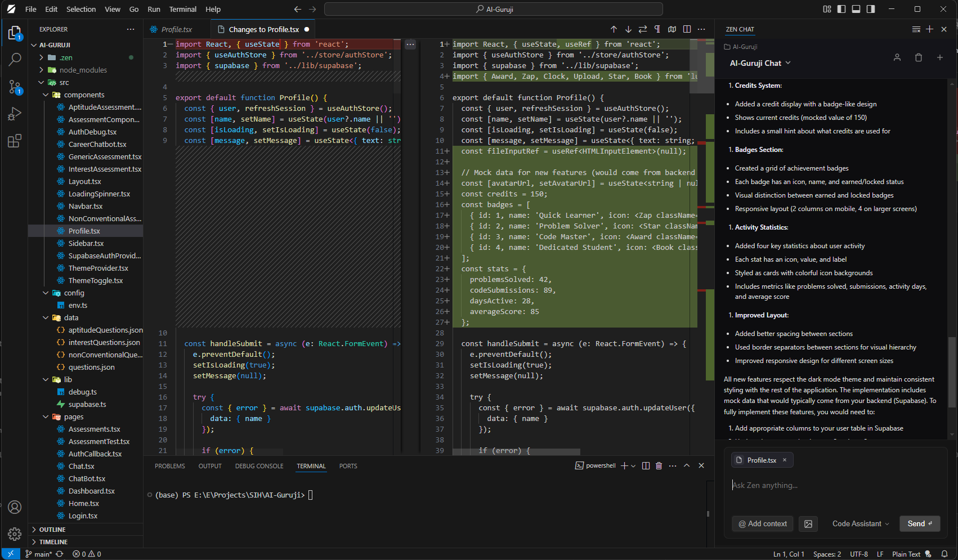Click UTF-8 encoding in status bar
Viewport: 958px width, 560px height.
[x=859, y=554]
